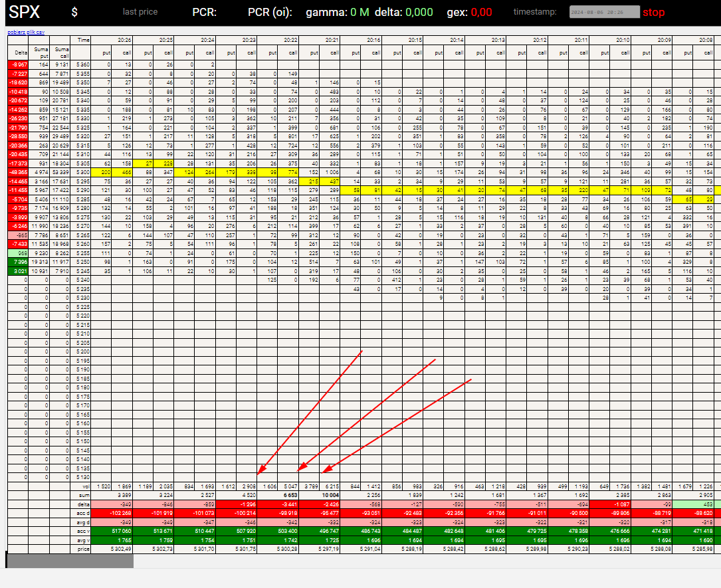721x588 pixels.
Task: Click the yellow '466' call cell at 20:26
Action: coord(122,172)
